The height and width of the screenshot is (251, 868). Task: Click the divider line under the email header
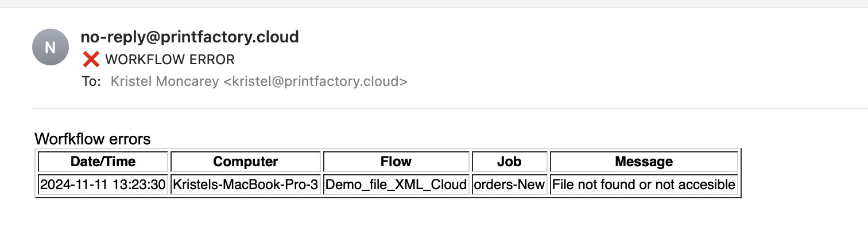click(450, 108)
